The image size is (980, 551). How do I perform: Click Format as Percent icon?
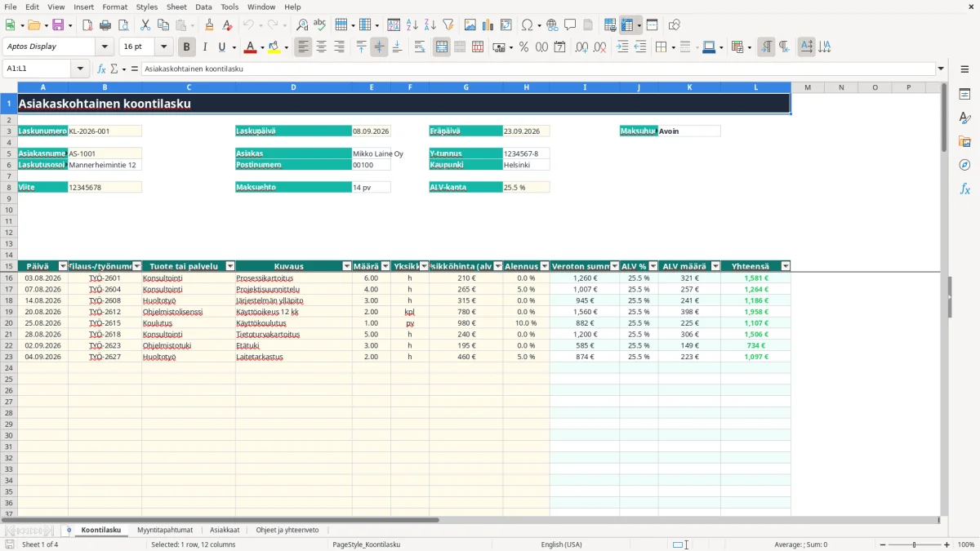coord(523,47)
